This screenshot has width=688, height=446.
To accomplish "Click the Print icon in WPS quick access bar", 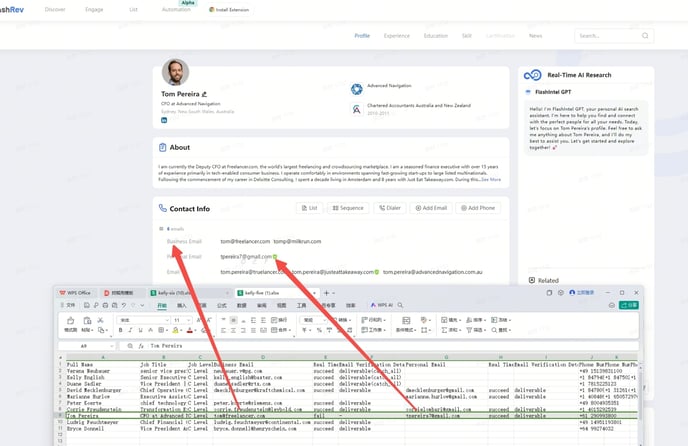I will 105,305.
